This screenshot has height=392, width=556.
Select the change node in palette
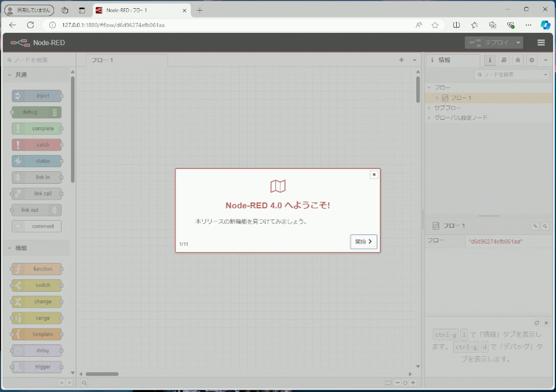point(36,302)
